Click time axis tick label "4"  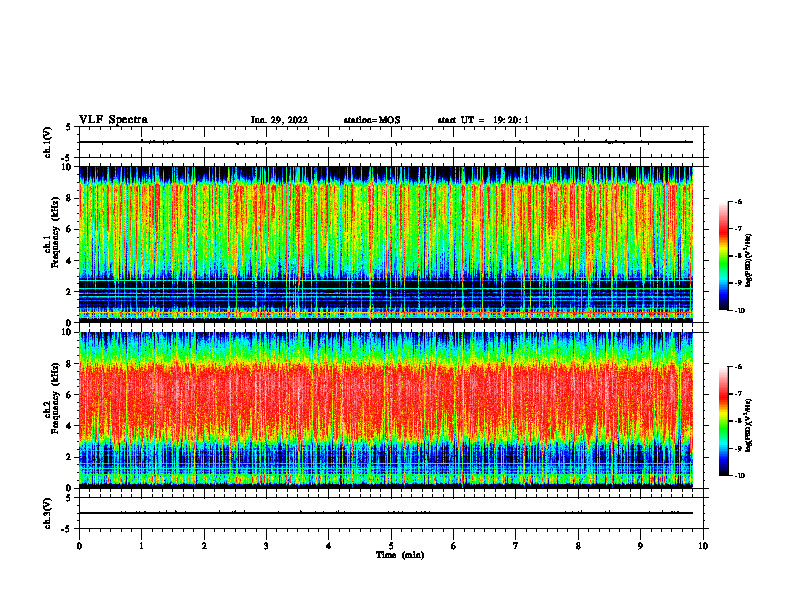click(x=329, y=546)
